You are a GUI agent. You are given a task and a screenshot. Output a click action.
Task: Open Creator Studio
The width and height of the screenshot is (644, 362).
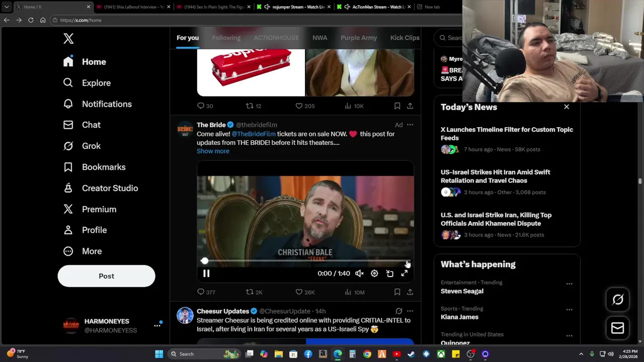tap(100, 188)
